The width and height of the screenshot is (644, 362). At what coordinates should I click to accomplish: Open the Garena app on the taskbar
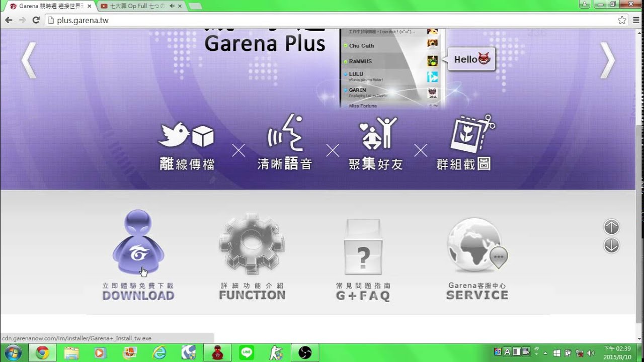tap(217, 353)
